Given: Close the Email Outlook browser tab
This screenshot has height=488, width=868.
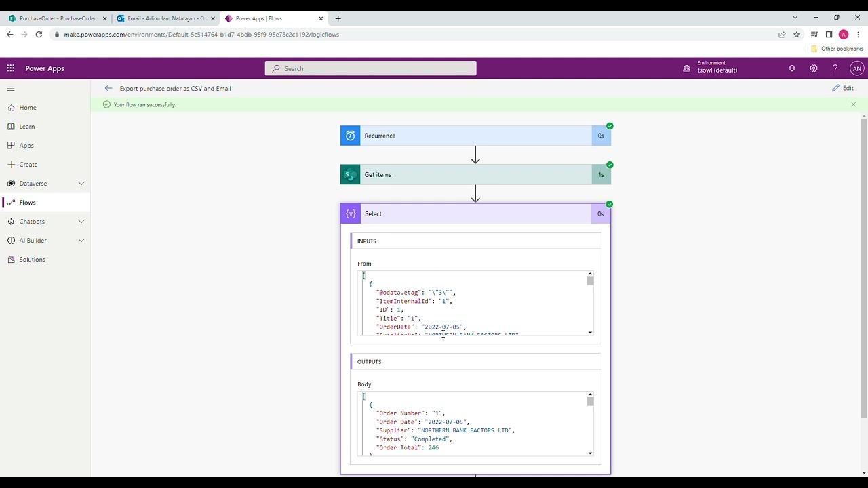Looking at the screenshot, I should (x=212, y=18).
